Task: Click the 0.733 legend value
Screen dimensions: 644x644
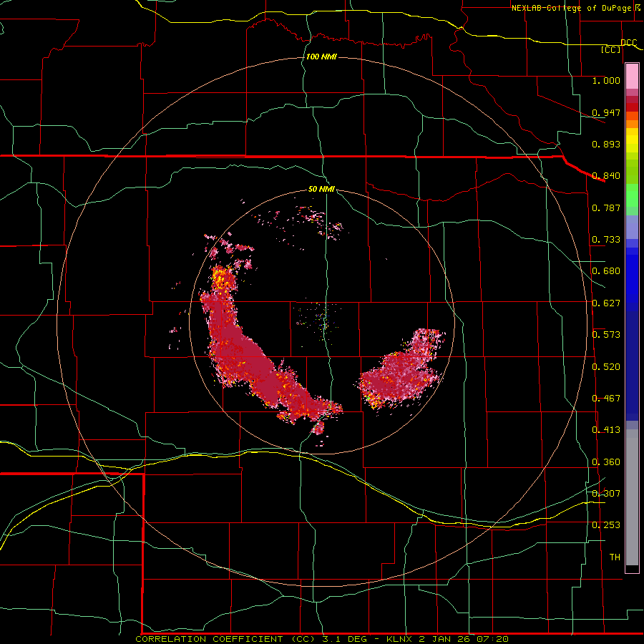Action: (x=606, y=240)
